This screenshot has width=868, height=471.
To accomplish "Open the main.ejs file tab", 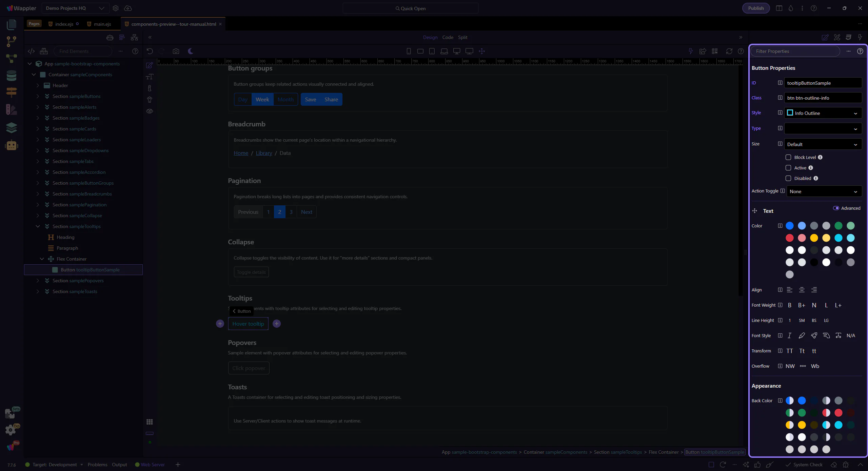I will tap(102, 24).
